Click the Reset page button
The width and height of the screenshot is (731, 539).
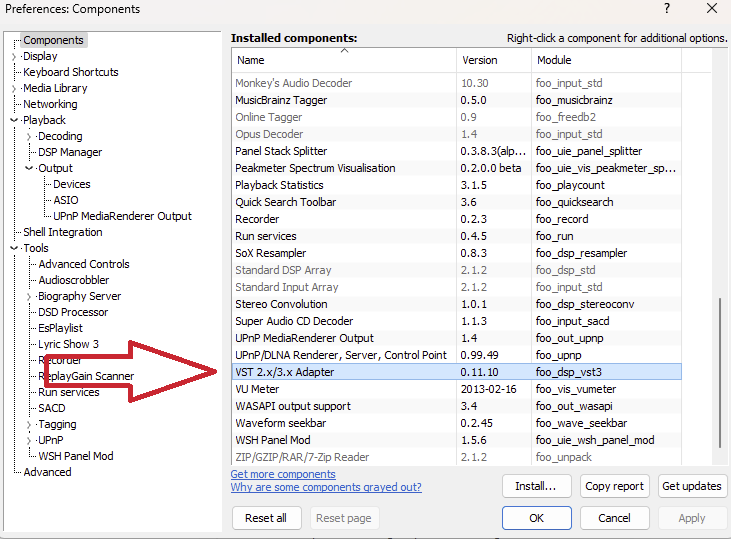click(x=344, y=518)
